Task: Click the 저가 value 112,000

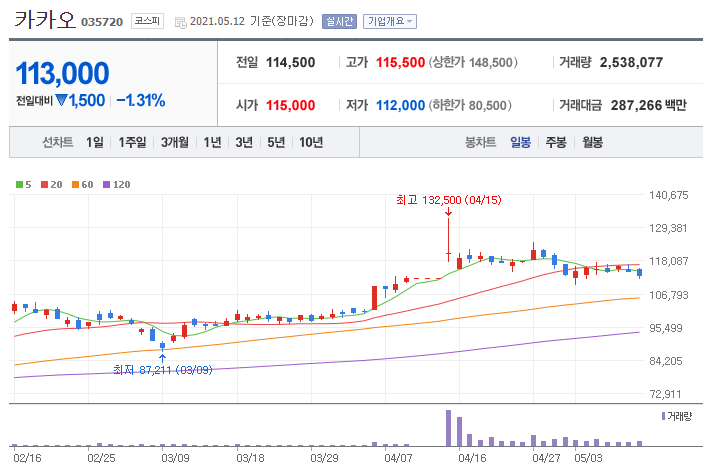Action: coord(400,105)
